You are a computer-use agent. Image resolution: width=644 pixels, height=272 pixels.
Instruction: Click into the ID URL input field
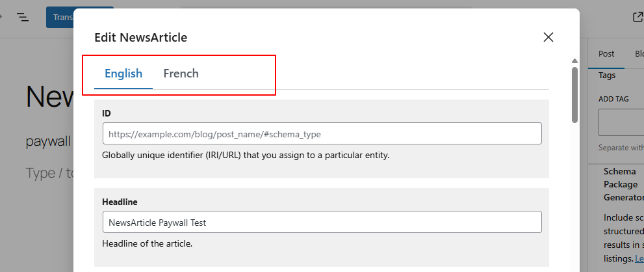[x=322, y=134]
